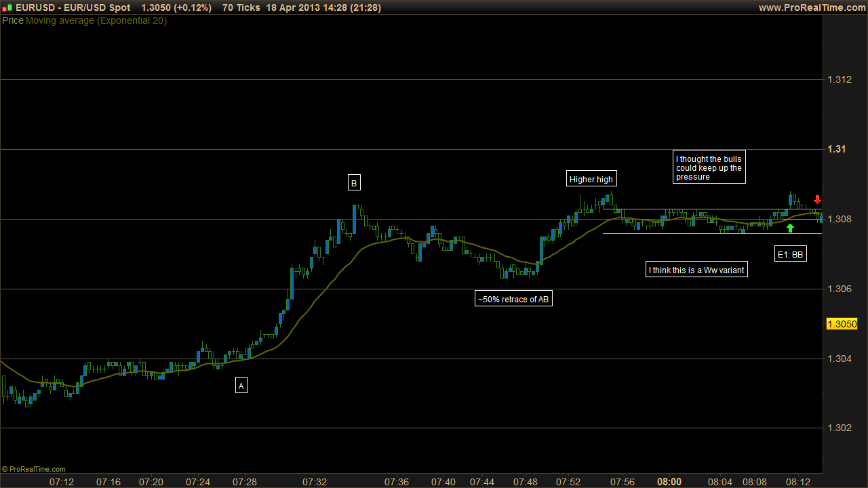868x488 pixels.
Task: Click the 07:32 time axis label
Action: tap(315, 482)
